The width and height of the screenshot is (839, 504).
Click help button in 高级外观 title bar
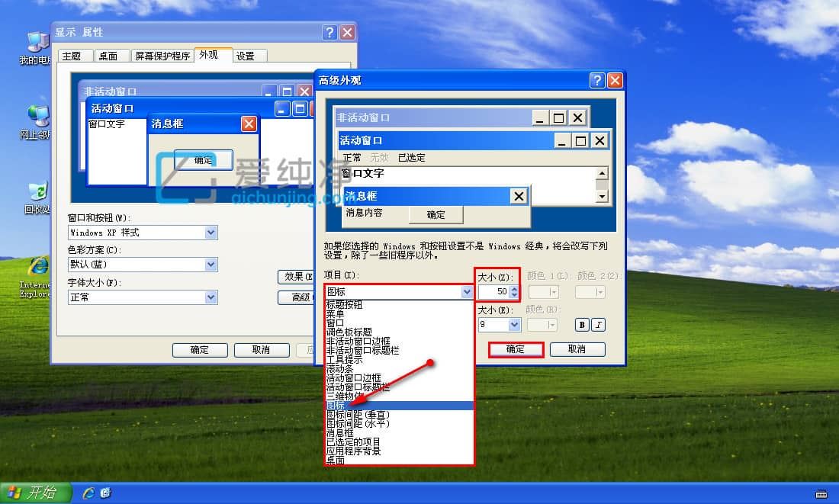coord(597,80)
